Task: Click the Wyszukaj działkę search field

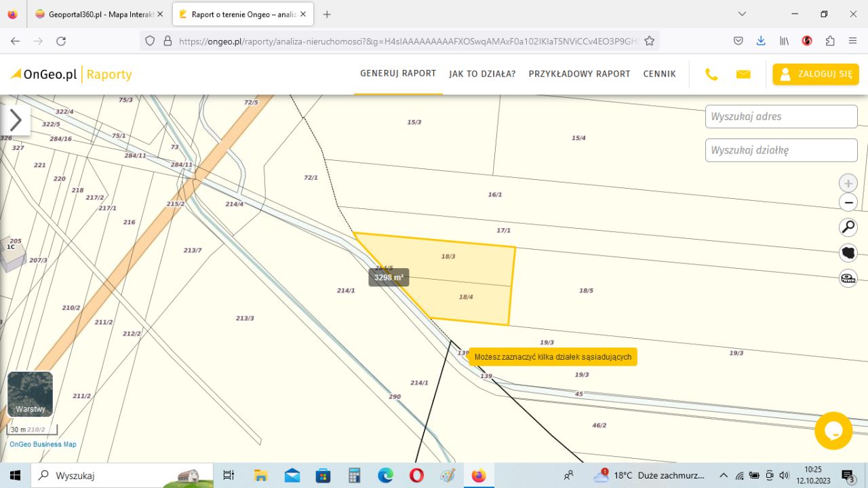Action: [781, 150]
